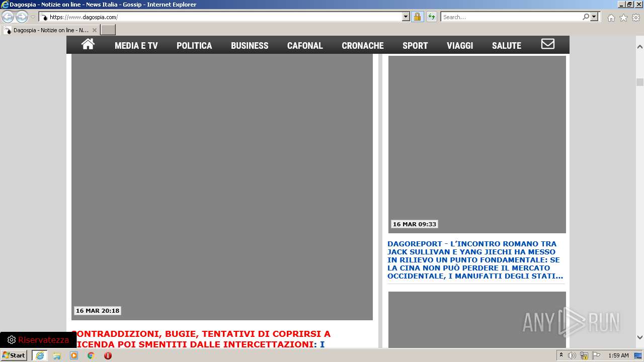
Task: Open the File Explorer taskbar icon
Action: coord(57,355)
